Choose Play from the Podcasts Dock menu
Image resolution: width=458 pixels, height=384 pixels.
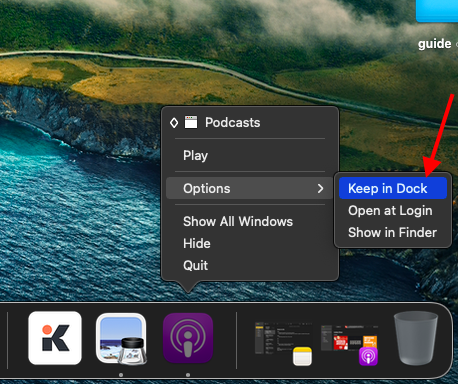(250, 155)
